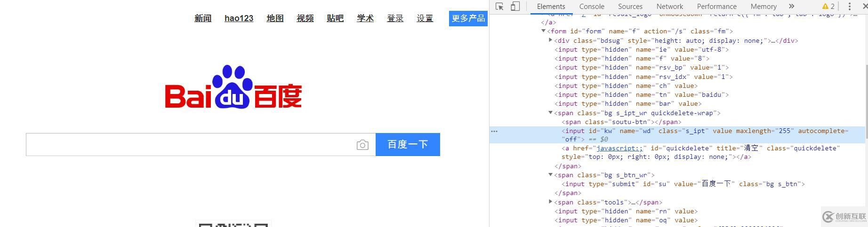868x227 pixels.
Task: Open the DevTools three-dot menu
Action: (x=850, y=6)
